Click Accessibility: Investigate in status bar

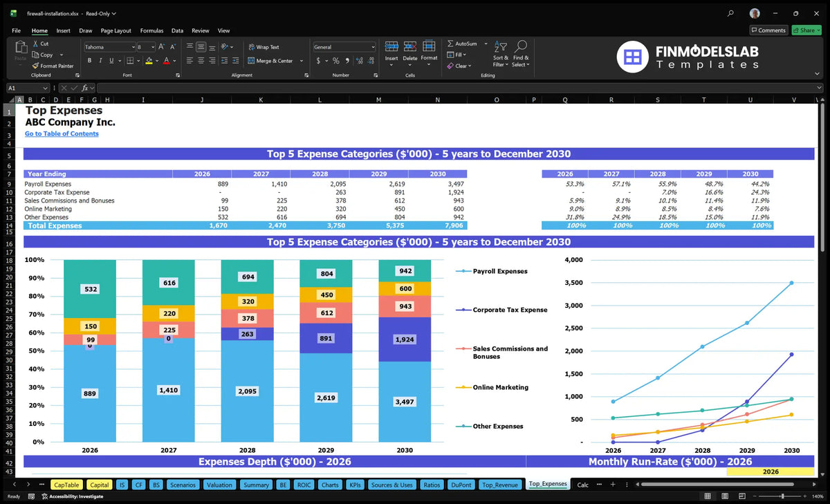point(71,496)
